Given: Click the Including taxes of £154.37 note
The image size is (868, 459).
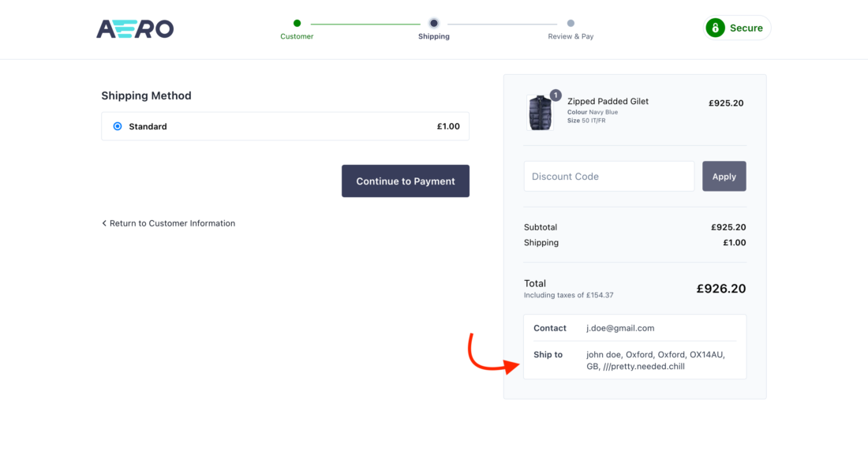Looking at the screenshot, I should pos(568,295).
